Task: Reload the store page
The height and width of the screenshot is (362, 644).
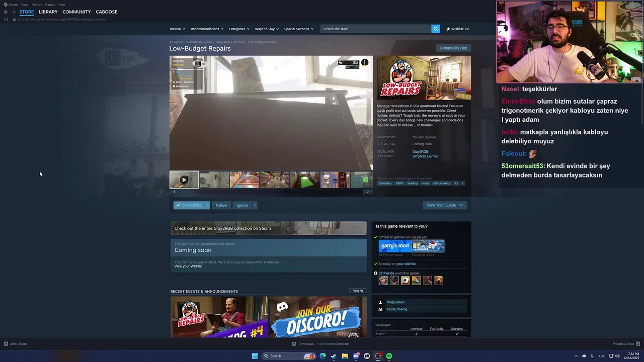Action: (x=6, y=19)
